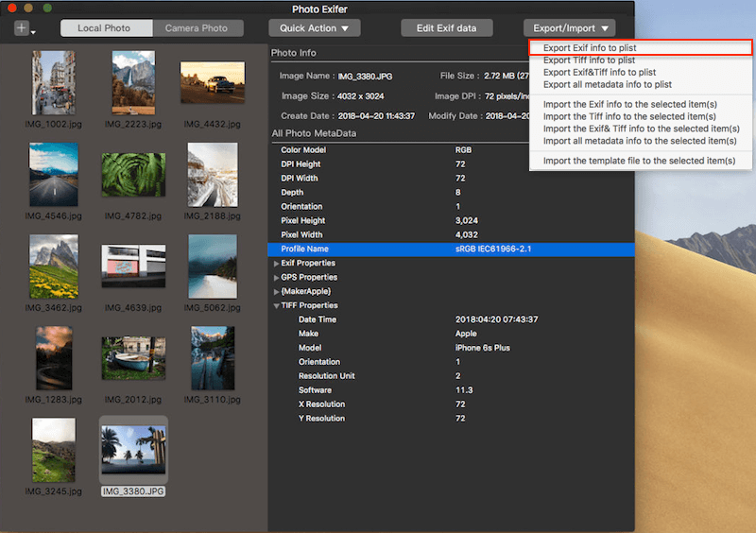This screenshot has height=533, width=756.
Task: Collapse the TIFF Properties group
Action: click(276, 305)
